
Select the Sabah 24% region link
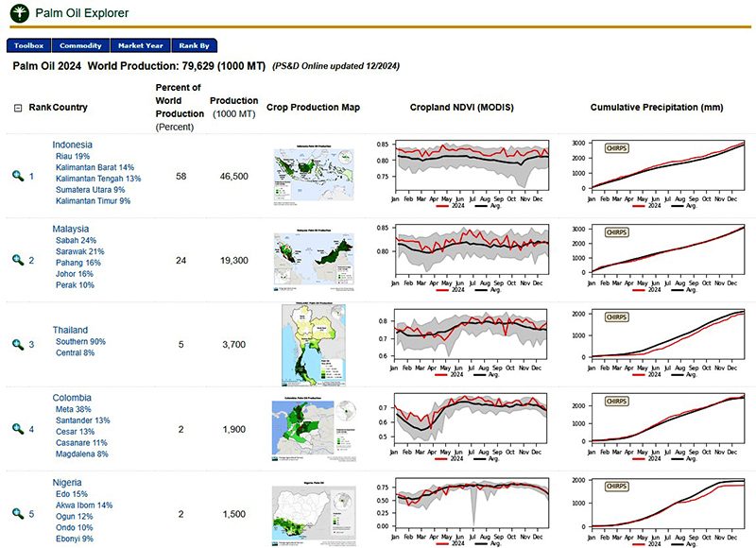point(76,241)
